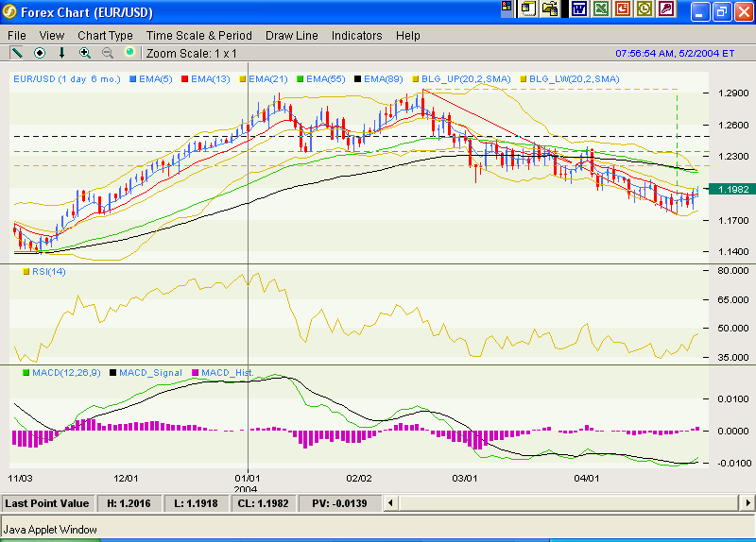Click the Help menu
Image resolution: width=756 pixels, height=542 pixels.
[408, 35]
